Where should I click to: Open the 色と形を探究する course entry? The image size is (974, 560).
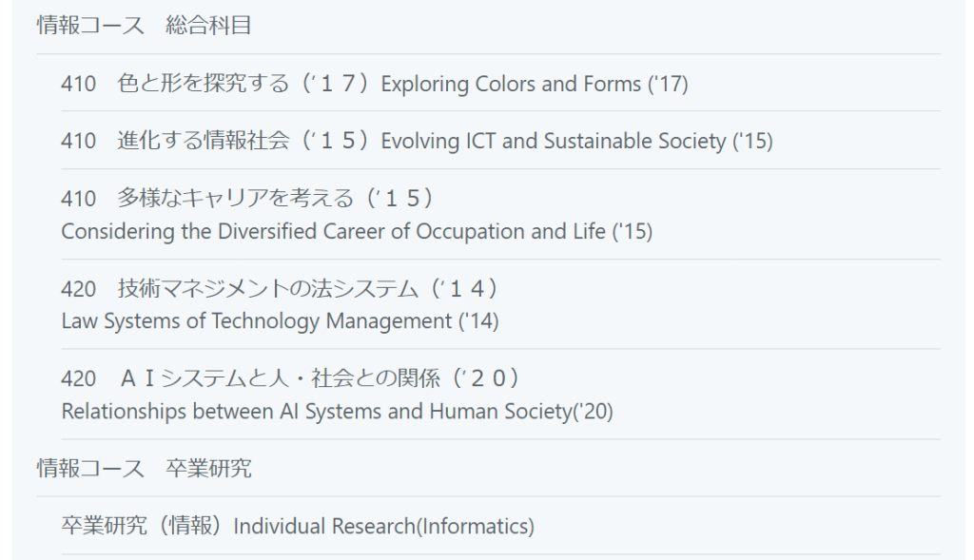[x=203, y=84]
